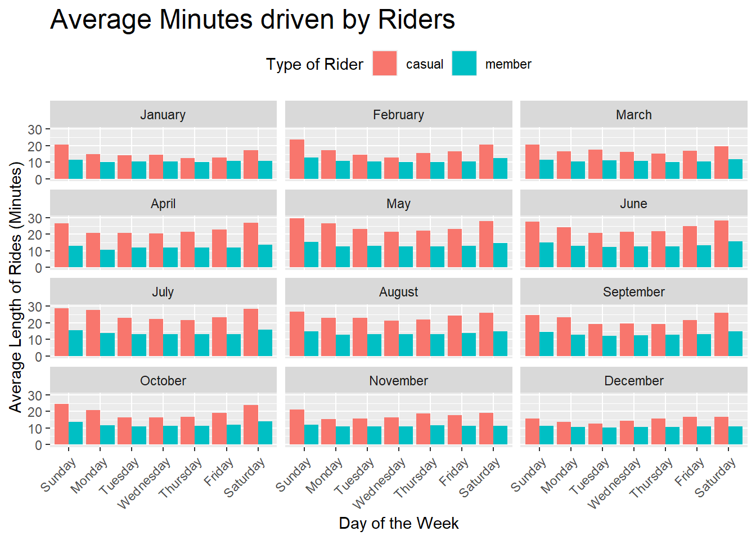
Task: Click the October facet header strip
Action: tap(163, 381)
